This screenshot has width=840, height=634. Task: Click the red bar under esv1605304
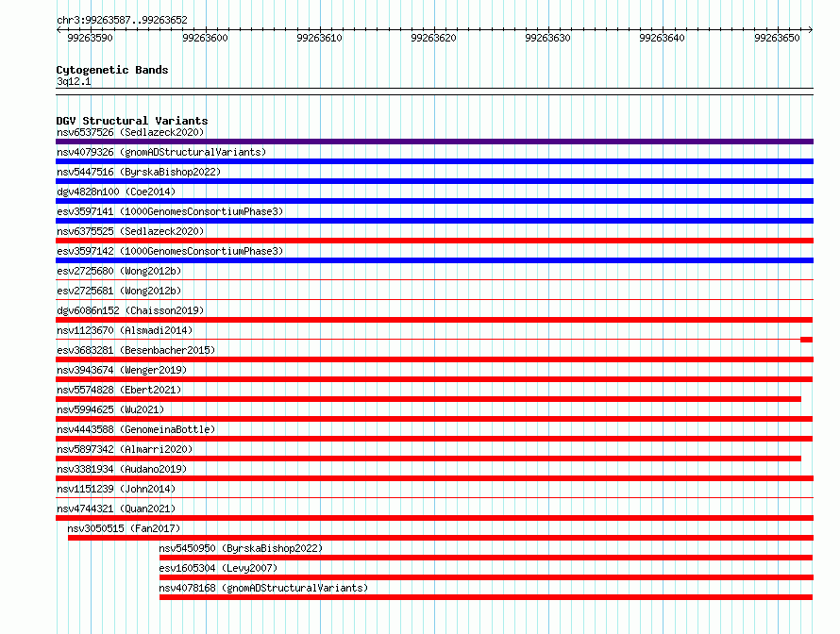(486, 577)
